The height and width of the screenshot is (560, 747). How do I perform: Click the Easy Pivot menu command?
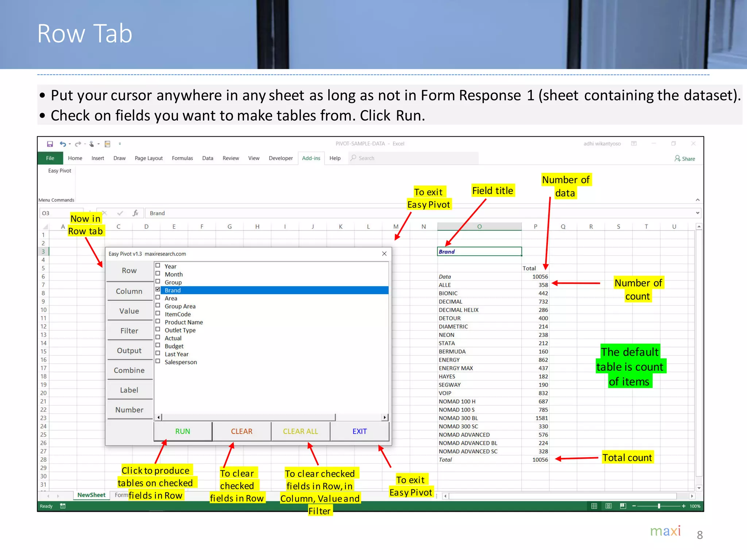pyautogui.click(x=59, y=171)
